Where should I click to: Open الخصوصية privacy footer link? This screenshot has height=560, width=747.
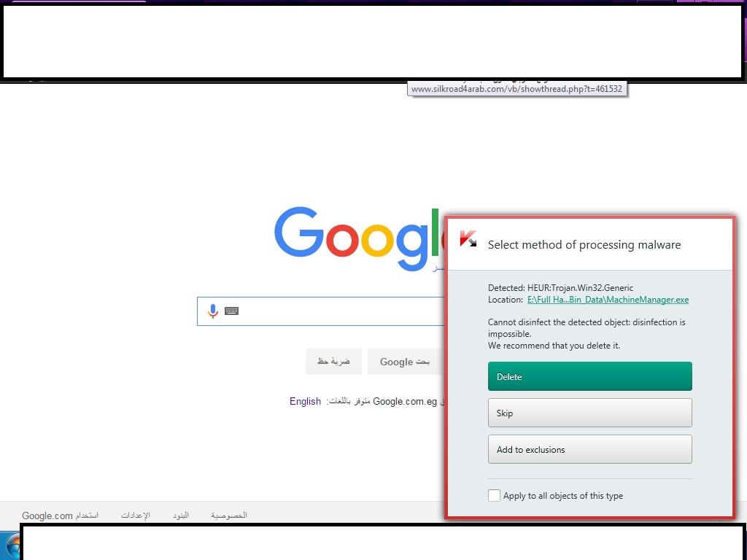pyautogui.click(x=229, y=516)
